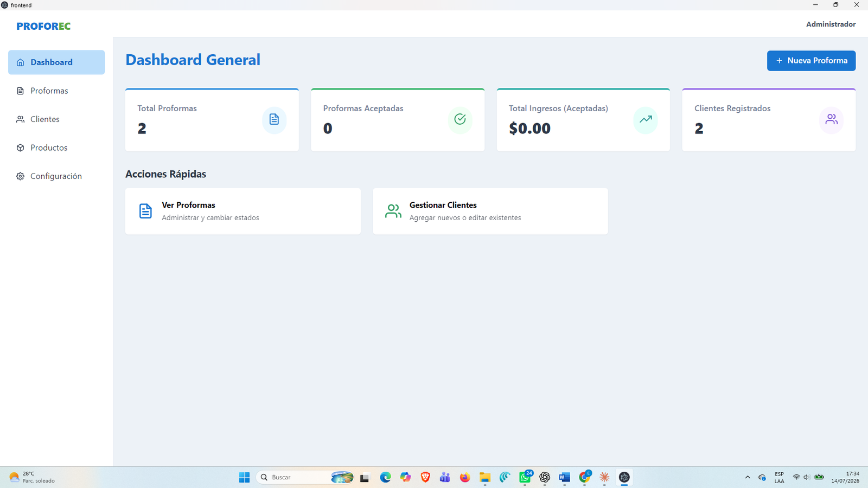The height and width of the screenshot is (488, 868).
Task: Click the active Electron app taskbar icon
Action: 624,477
